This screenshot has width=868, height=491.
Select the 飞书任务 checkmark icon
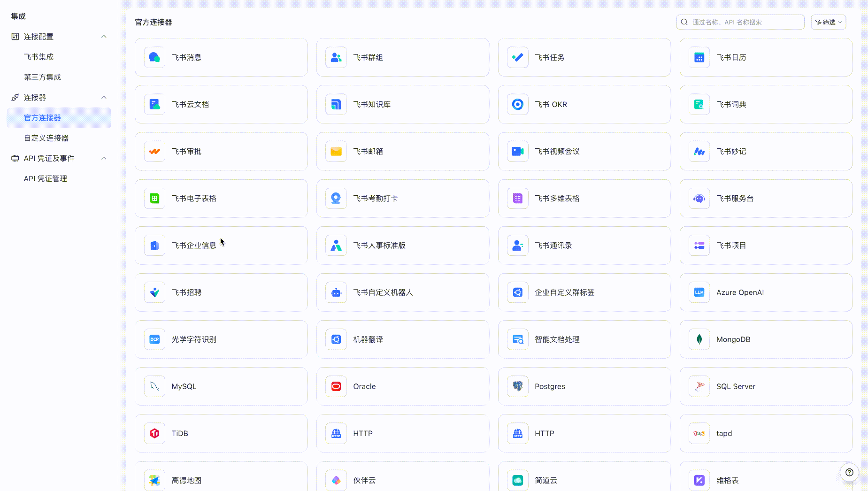pyautogui.click(x=518, y=57)
